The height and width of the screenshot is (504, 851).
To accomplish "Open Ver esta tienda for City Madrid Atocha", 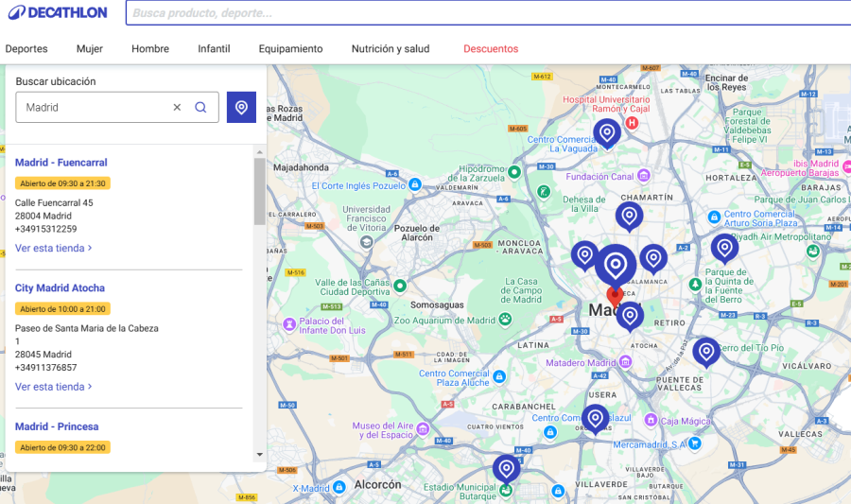I will tap(53, 387).
